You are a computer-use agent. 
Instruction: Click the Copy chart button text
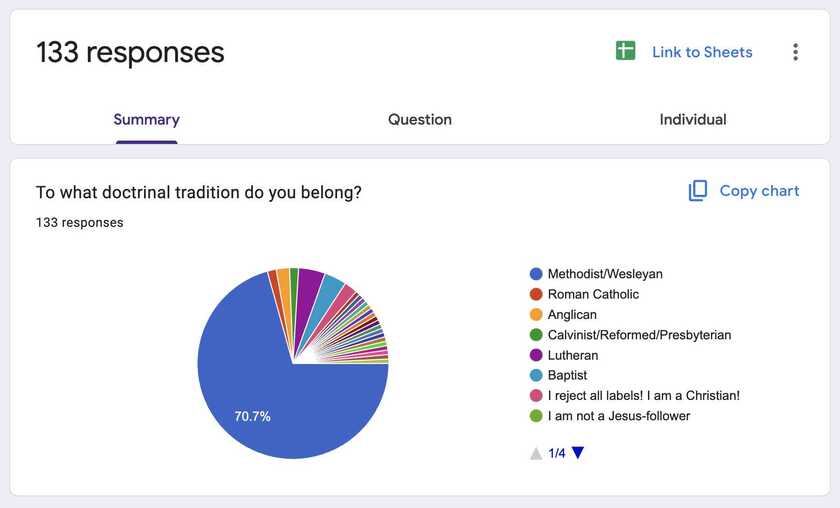coord(759,191)
